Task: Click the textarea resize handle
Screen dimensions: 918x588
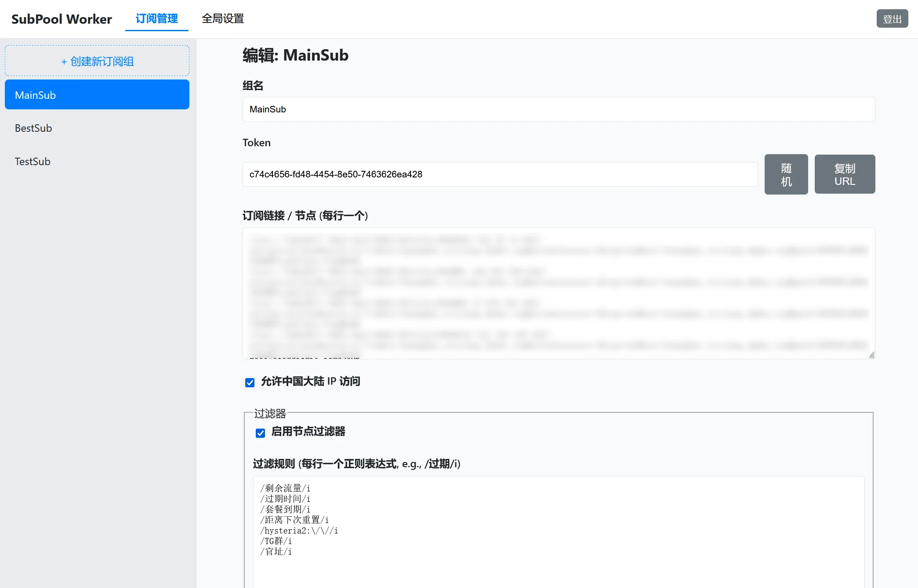Action: point(871,355)
